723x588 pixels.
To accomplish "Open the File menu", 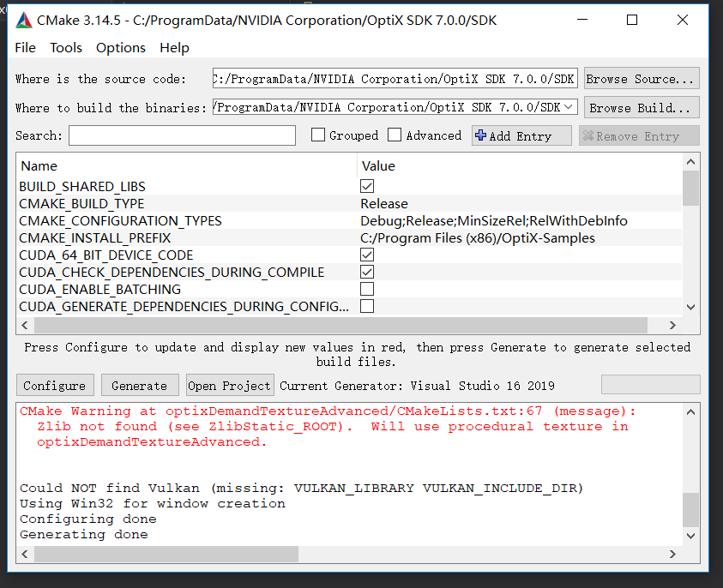I will tap(26, 48).
